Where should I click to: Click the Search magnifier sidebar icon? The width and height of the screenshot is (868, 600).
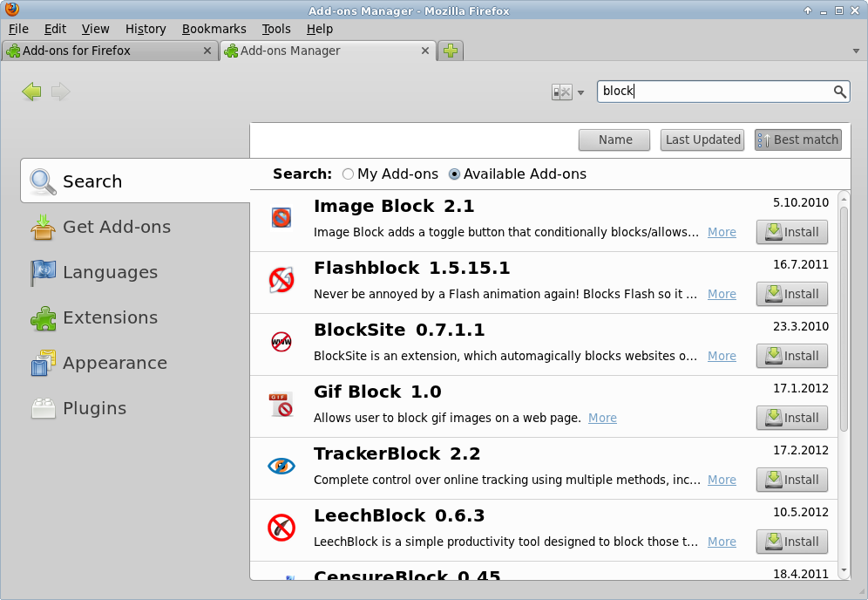click(44, 181)
